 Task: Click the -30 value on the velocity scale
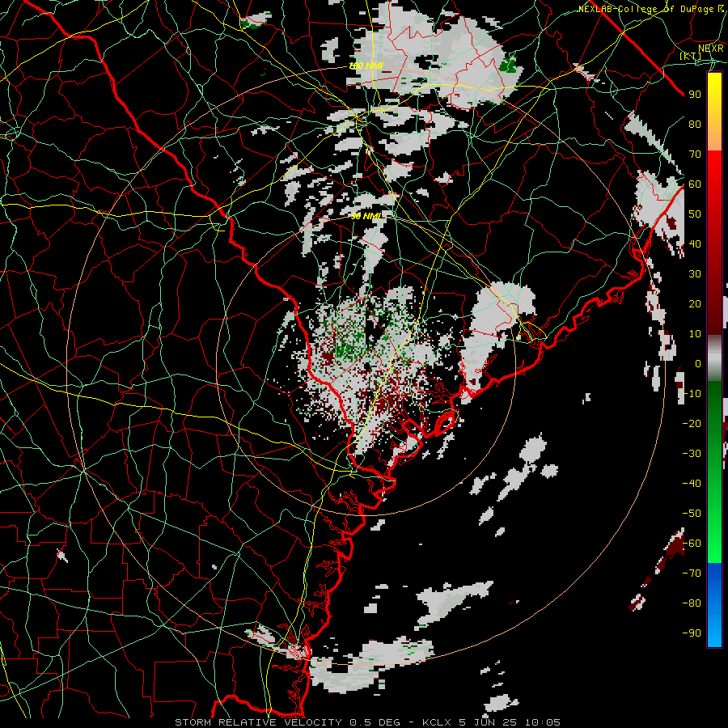692,454
